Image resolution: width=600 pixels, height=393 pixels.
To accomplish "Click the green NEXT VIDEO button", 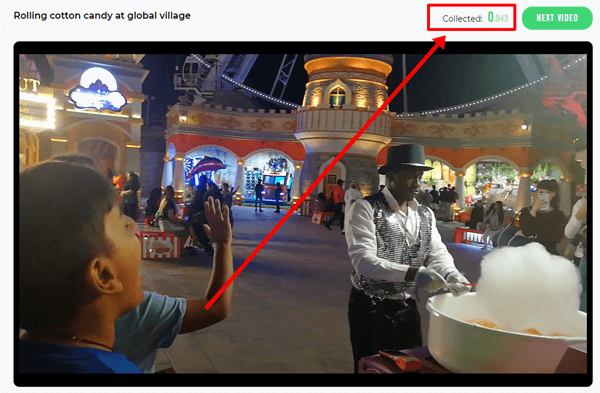I will pyautogui.click(x=557, y=18).
